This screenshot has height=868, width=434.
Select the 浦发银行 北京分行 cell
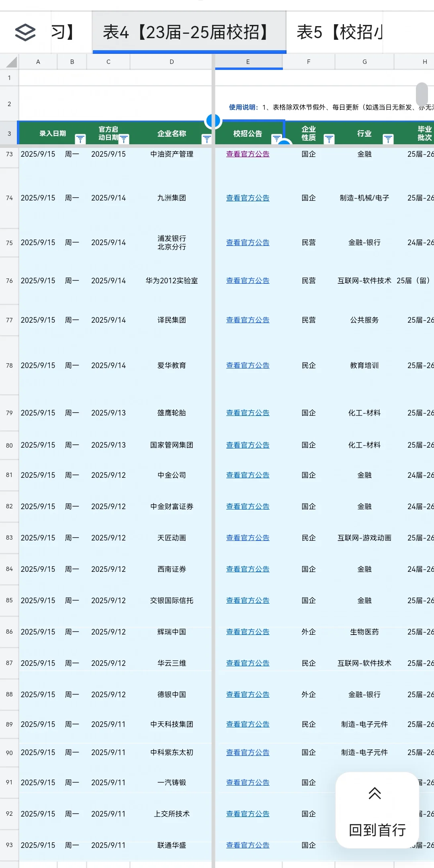pos(172,243)
